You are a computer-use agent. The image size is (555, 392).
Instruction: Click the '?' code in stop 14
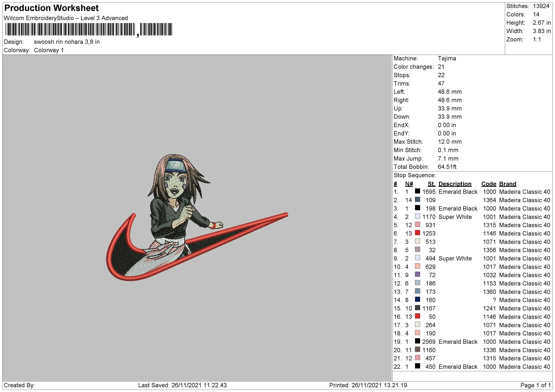coord(494,300)
